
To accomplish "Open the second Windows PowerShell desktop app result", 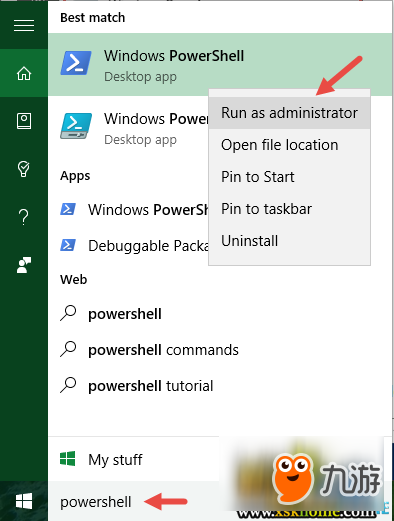I will tap(128, 128).
